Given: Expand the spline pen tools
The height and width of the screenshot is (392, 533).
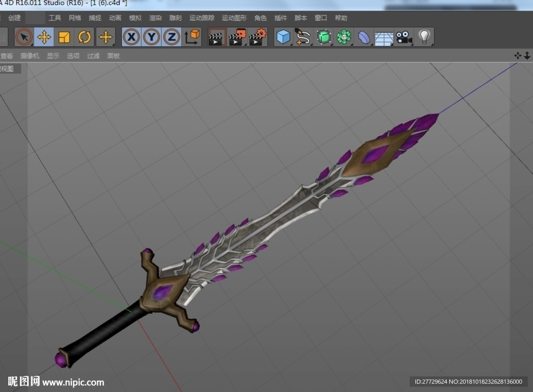Looking at the screenshot, I should 303,37.
